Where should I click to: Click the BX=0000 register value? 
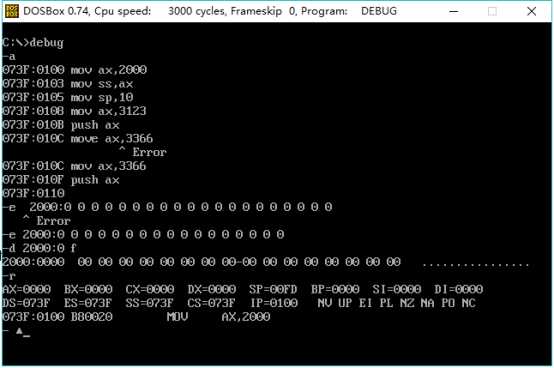(88, 290)
